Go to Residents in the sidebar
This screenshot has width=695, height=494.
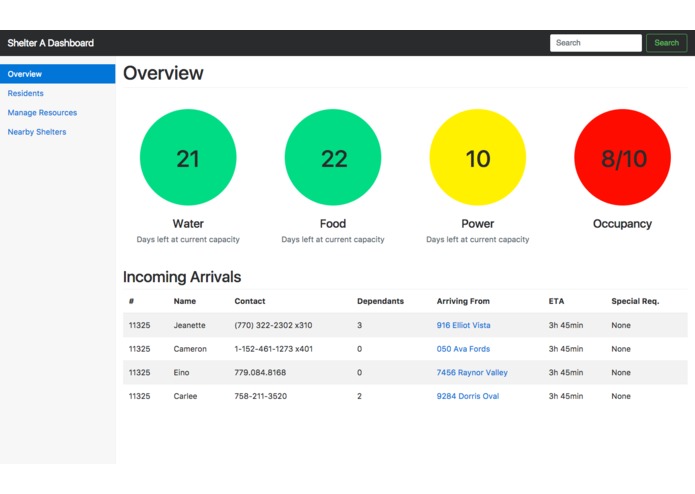point(26,93)
